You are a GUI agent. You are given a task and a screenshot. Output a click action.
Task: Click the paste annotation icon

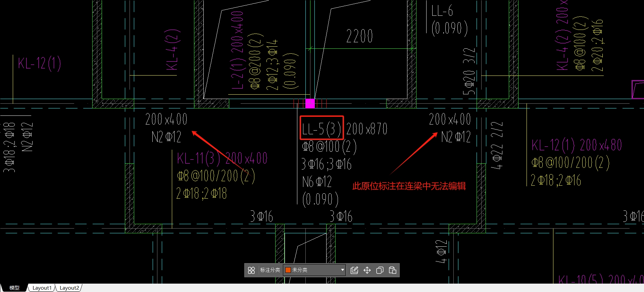[393, 270]
